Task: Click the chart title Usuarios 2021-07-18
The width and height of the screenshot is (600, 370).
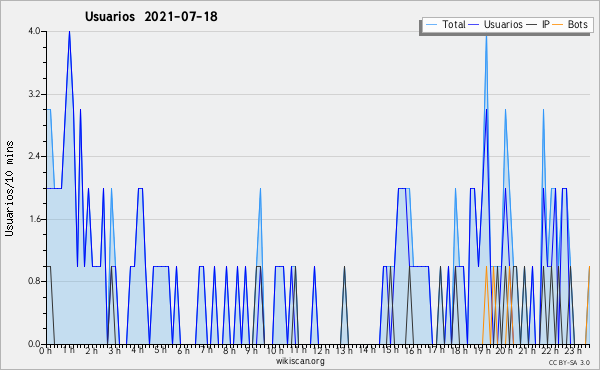Action: pos(151,17)
